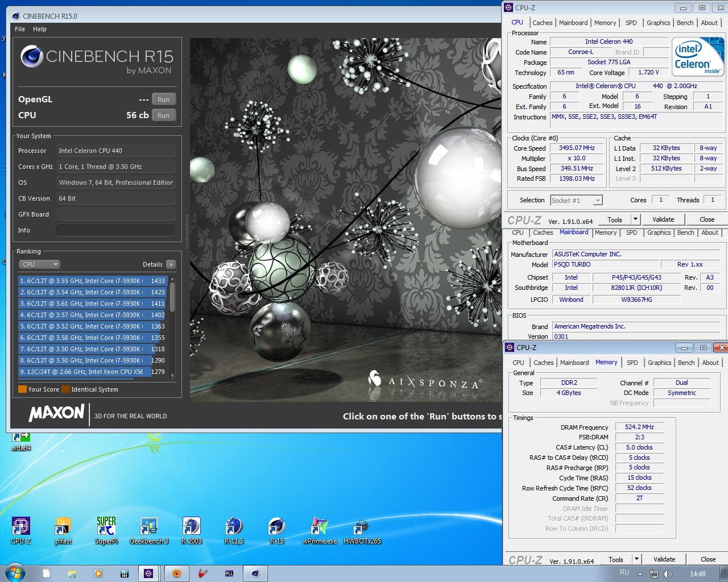
Task: Click the Core Speed 3495.07 MHz value
Action: pos(577,148)
